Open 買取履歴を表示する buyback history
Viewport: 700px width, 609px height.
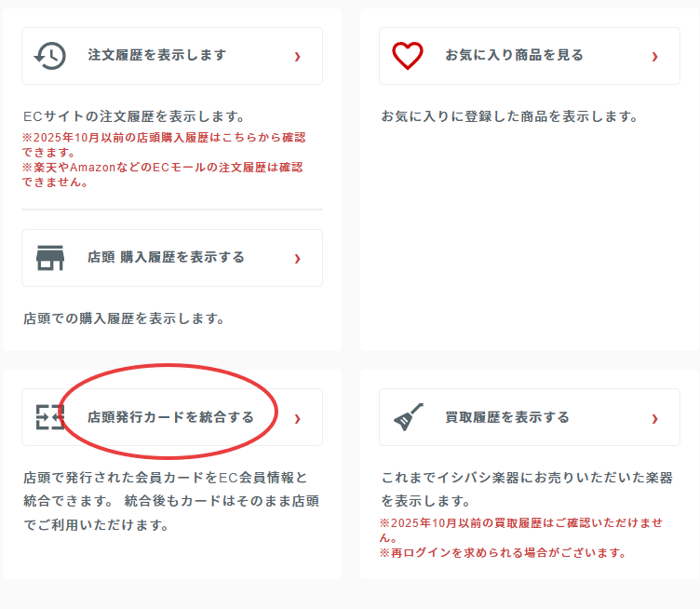(x=506, y=417)
